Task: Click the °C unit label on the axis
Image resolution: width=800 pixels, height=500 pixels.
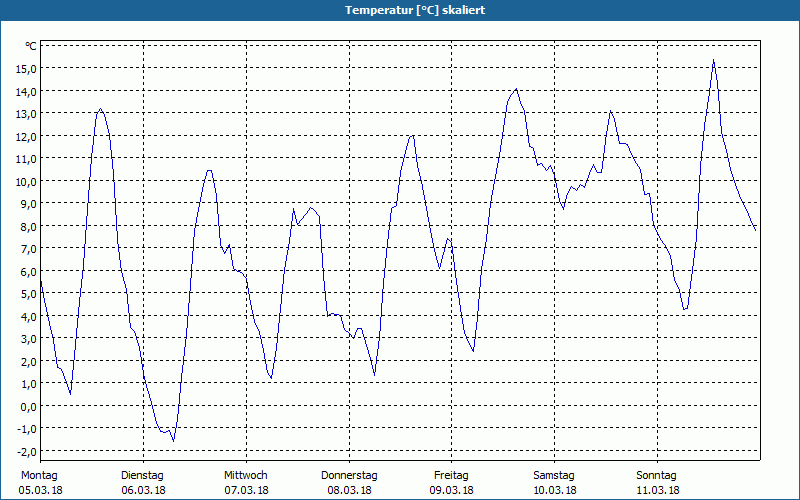Action: pos(31,46)
